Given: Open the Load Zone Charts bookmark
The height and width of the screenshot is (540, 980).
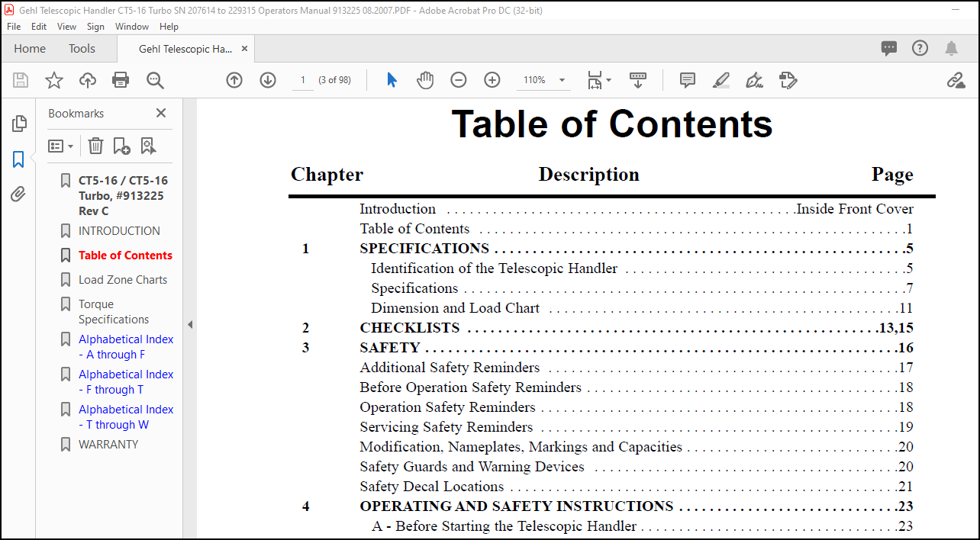Looking at the screenshot, I should [x=123, y=279].
